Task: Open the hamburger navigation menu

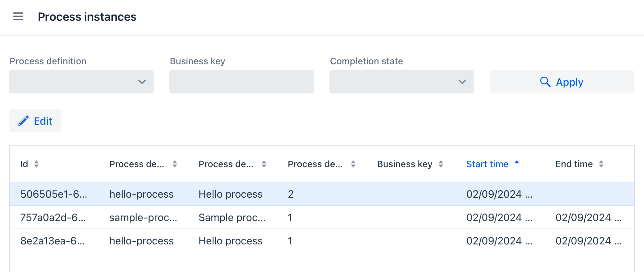Action: click(18, 17)
